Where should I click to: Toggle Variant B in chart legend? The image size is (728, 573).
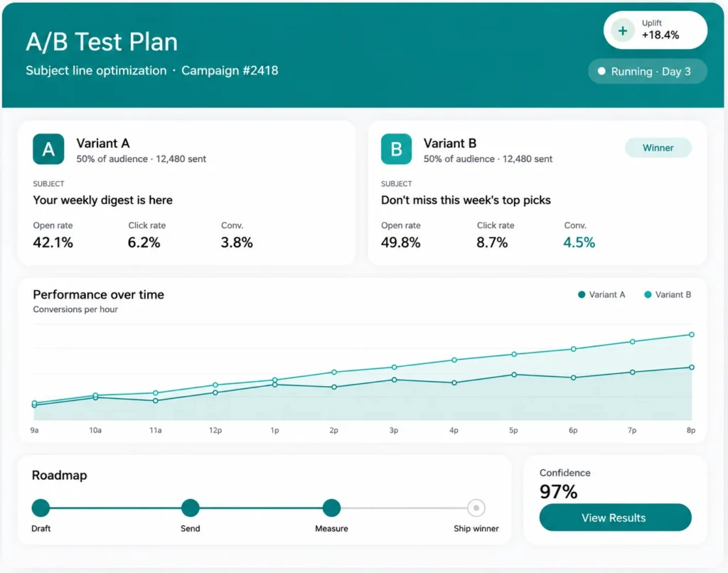pos(668,294)
